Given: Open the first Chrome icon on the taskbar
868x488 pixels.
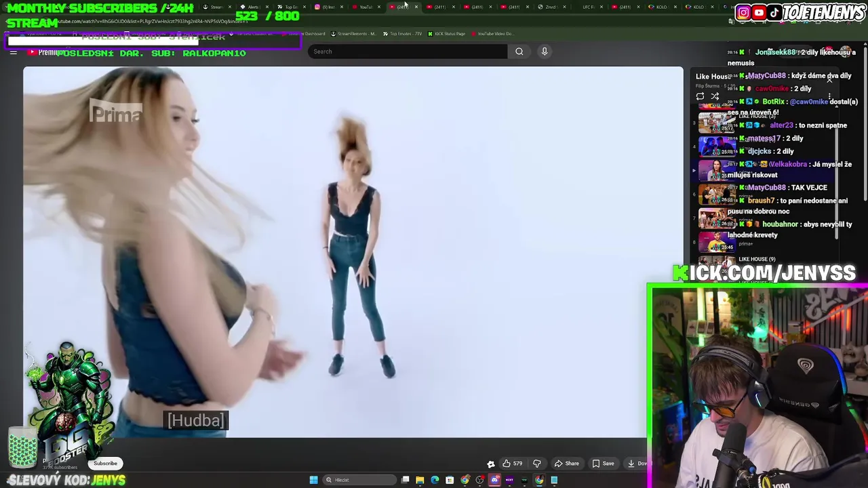Looking at the screenshot, I should pyautogui.click(x=465, y=480).
